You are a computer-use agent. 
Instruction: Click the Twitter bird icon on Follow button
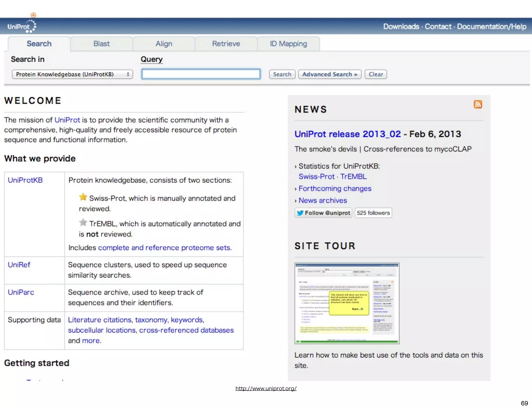[300, 213]
